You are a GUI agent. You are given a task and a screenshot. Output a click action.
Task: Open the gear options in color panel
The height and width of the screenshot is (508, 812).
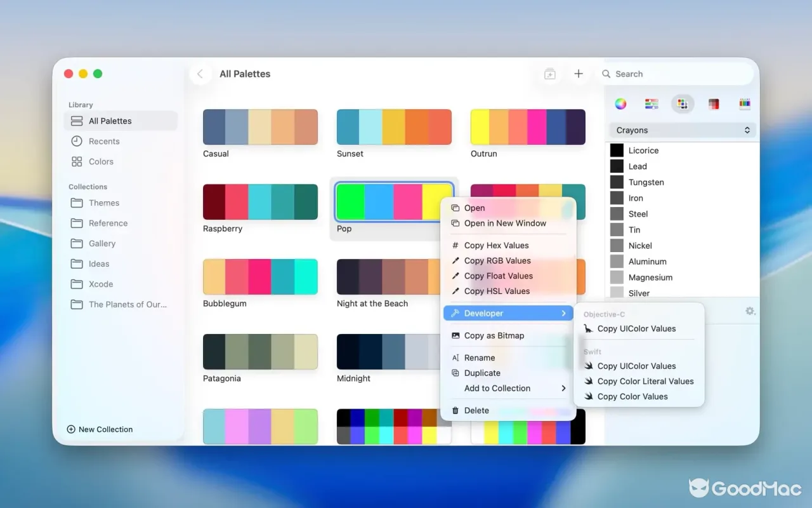point(750,311)
